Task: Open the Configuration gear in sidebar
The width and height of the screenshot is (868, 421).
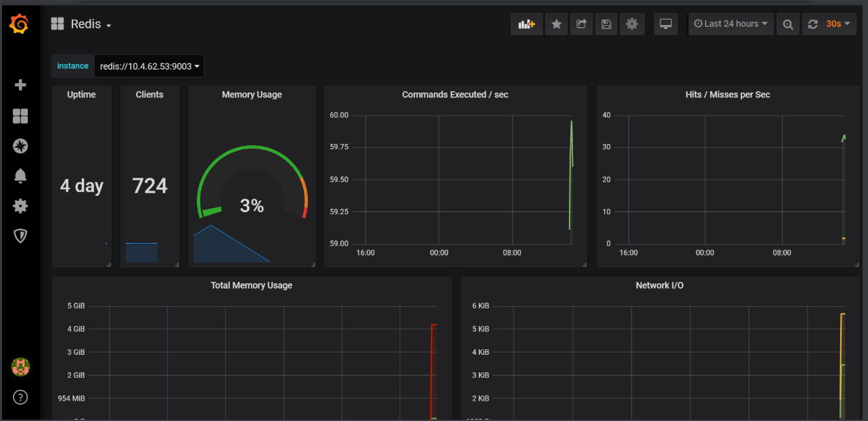Action: tap(20, 205)
